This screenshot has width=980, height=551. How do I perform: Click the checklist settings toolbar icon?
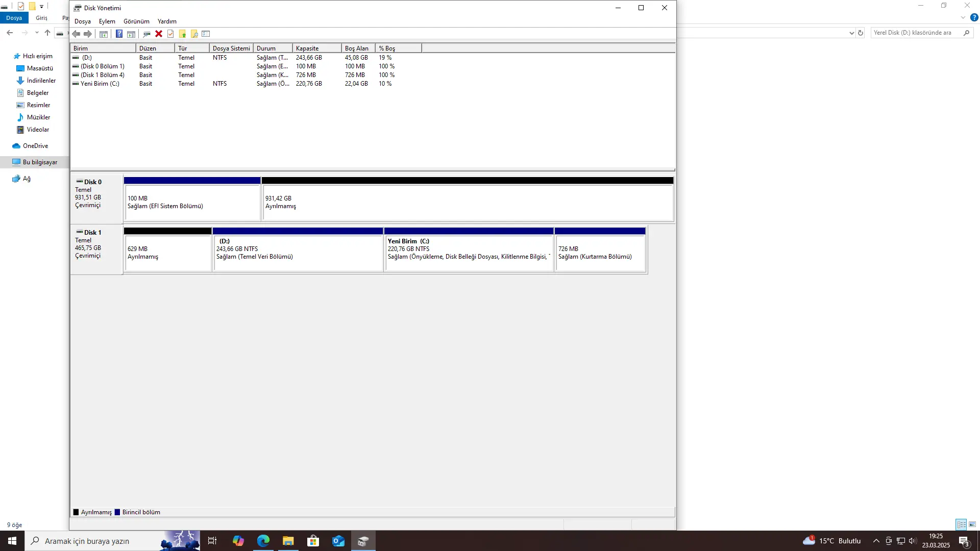(206, 34)
